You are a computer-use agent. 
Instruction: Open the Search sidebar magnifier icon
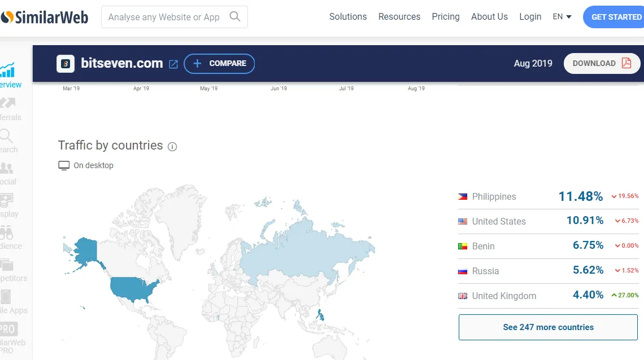point(6,135)
